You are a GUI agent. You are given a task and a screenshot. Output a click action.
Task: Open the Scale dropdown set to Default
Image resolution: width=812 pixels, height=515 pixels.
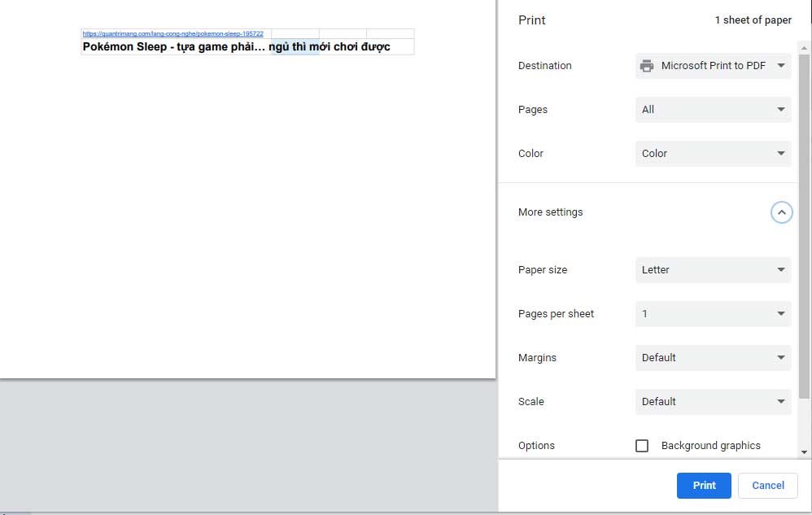(713, 402)
